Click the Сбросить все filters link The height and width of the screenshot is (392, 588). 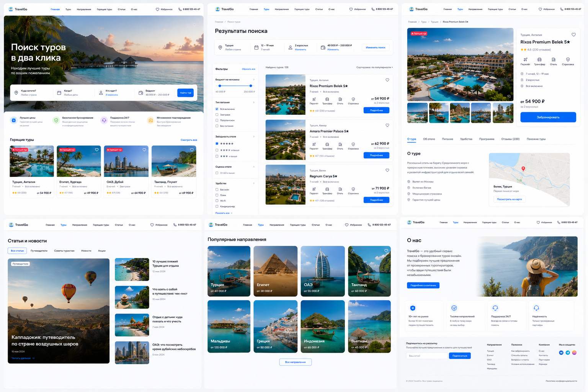[248, 69]
